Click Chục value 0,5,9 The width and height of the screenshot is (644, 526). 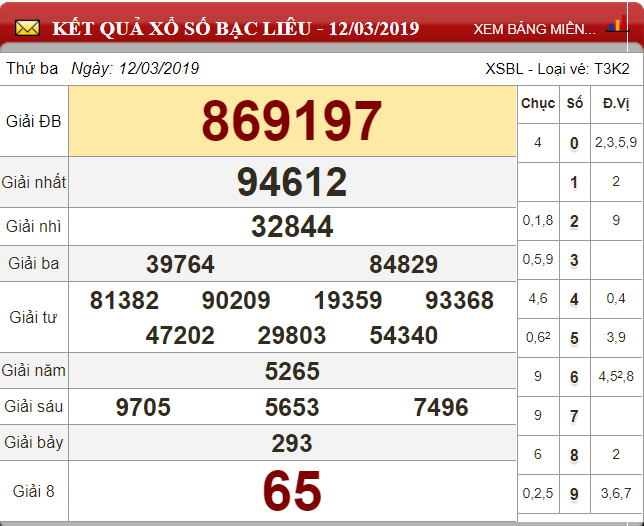[x=538, y=260]
